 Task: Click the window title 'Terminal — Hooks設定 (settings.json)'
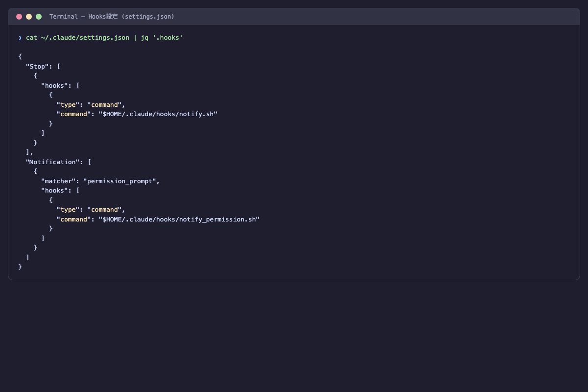[x=112, y=17]
